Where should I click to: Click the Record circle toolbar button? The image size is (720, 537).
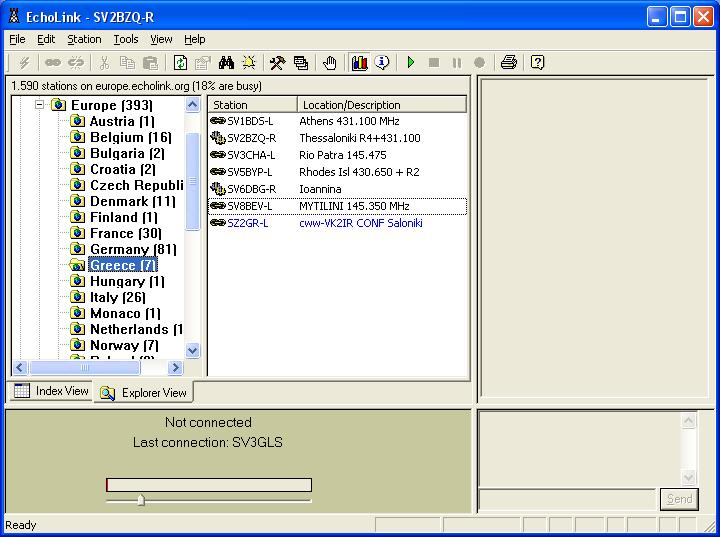pos(479,62)
